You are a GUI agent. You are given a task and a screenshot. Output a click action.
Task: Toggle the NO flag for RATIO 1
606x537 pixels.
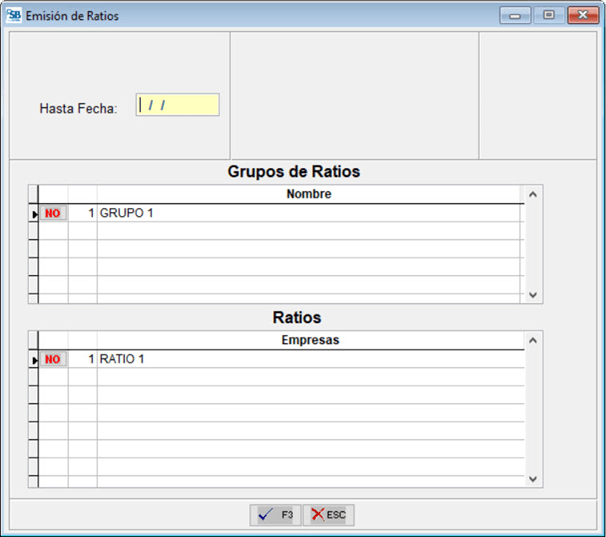pyautogui.click(x=53, y=359)
